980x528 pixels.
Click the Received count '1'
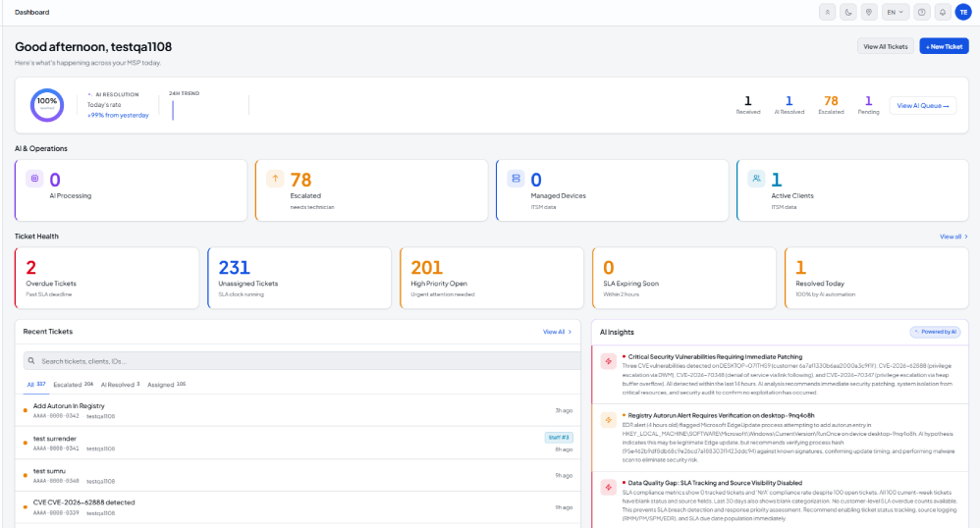[x=747, y=101]
